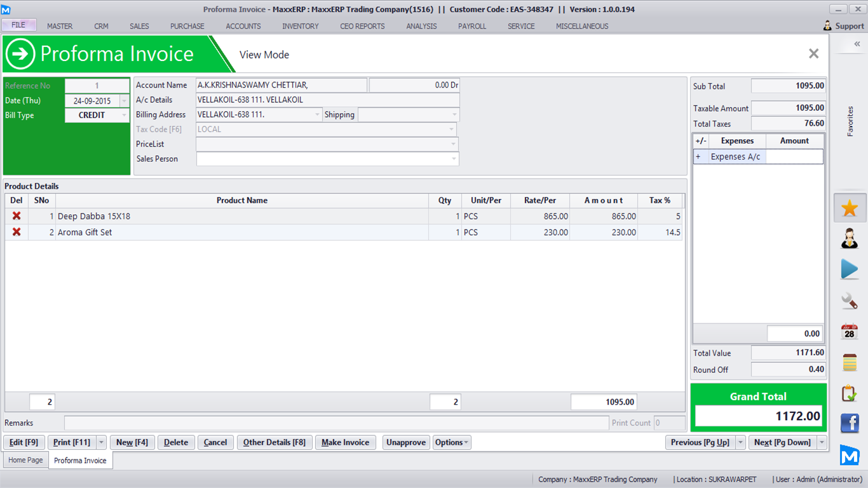Delete the Deep Dabba 15X18 row
This screenshot has width=868, height=488.
tap(17, 216)
